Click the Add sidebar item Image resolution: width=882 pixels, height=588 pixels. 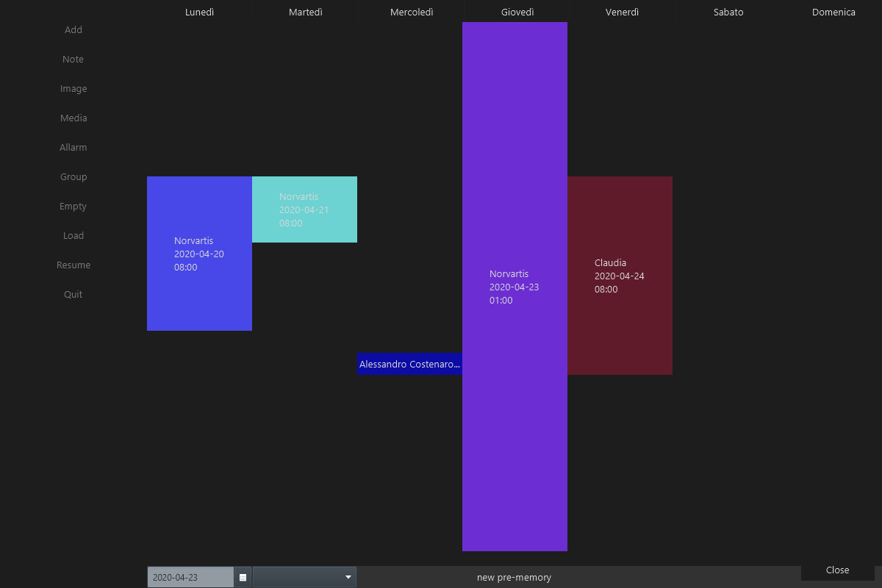tap(73, 30)
